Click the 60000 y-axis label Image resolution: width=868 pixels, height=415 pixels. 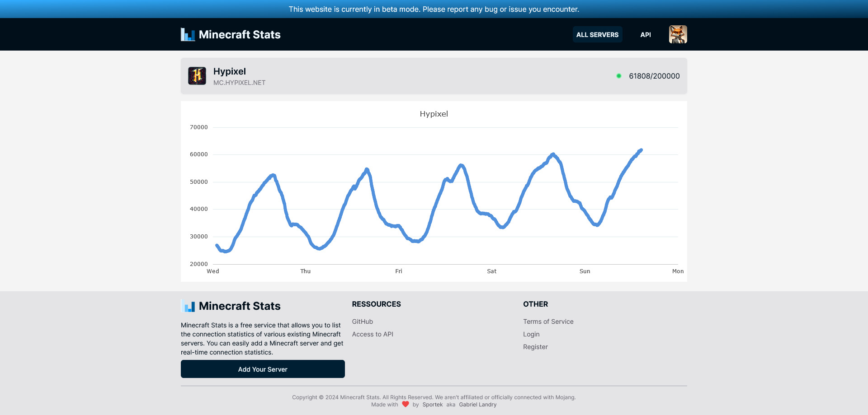[x=199, y=154]
